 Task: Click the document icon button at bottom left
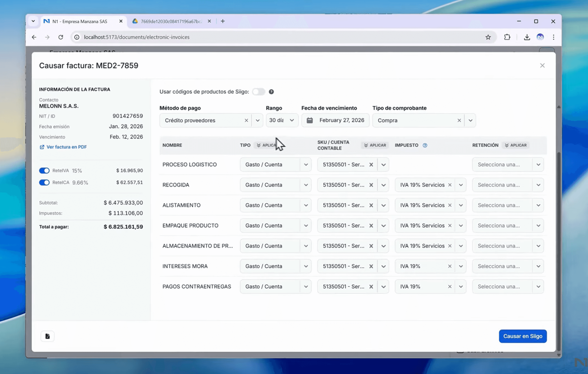[47, 336]
